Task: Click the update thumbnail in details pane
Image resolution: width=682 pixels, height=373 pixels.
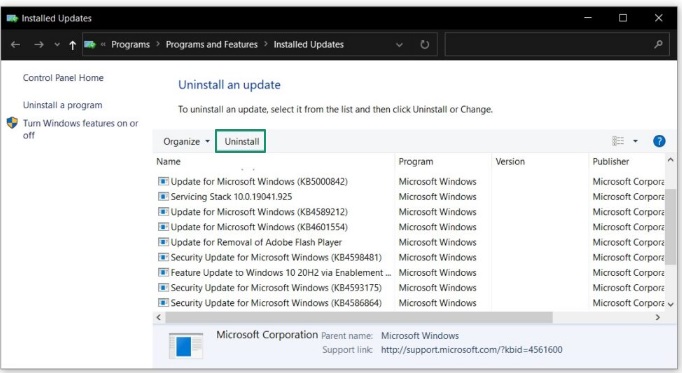Action: click(186, 346)
